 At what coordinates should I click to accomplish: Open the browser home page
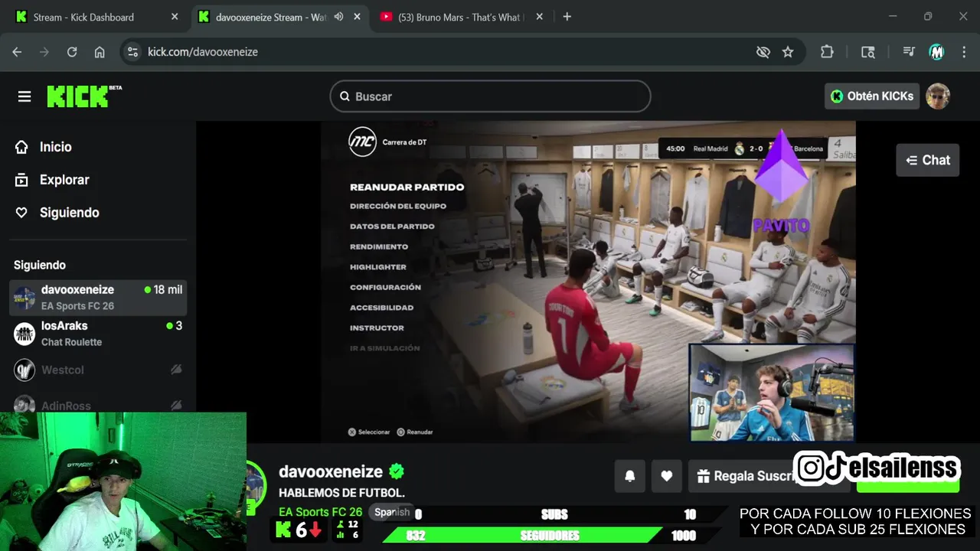(100, 52)
